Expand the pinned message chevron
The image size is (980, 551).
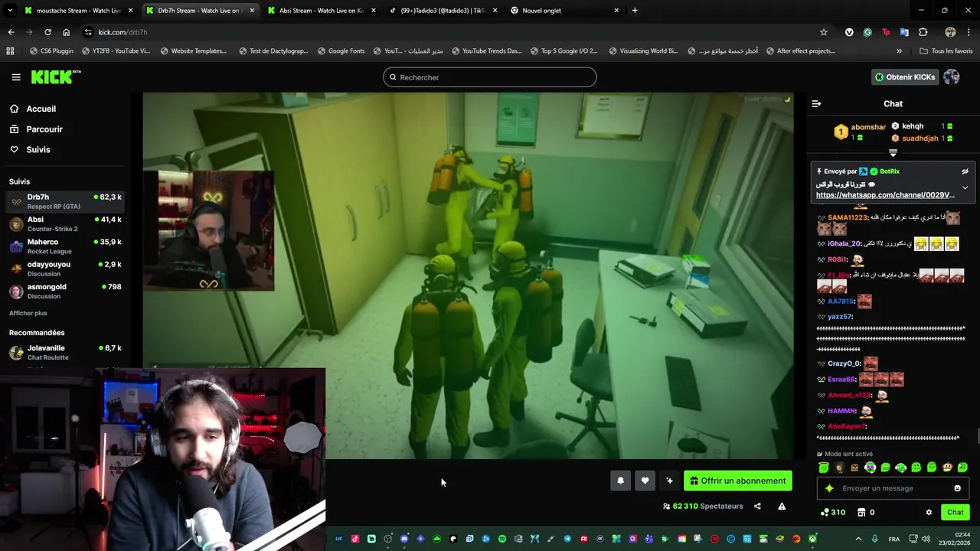[x=965, y=187]
